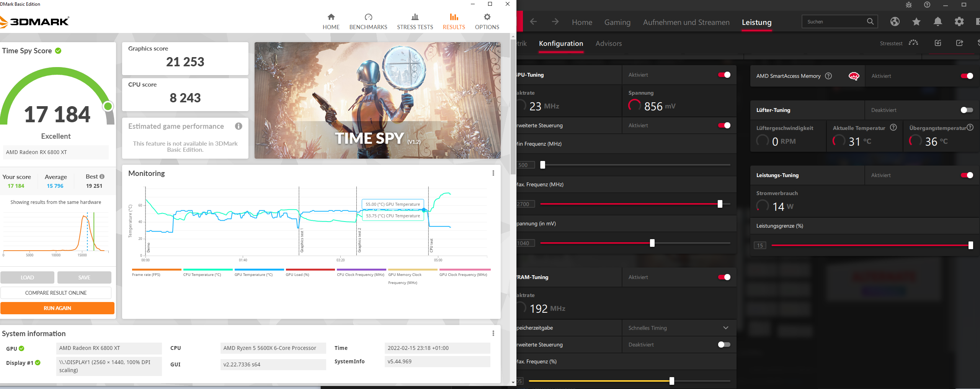
Task: Open the AMD favorites star icon
Action: [916, 22]
